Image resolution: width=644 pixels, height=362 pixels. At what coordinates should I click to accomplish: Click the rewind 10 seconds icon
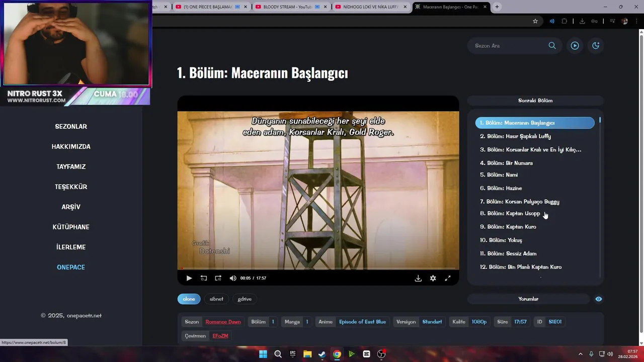click(x=204, y=278)
